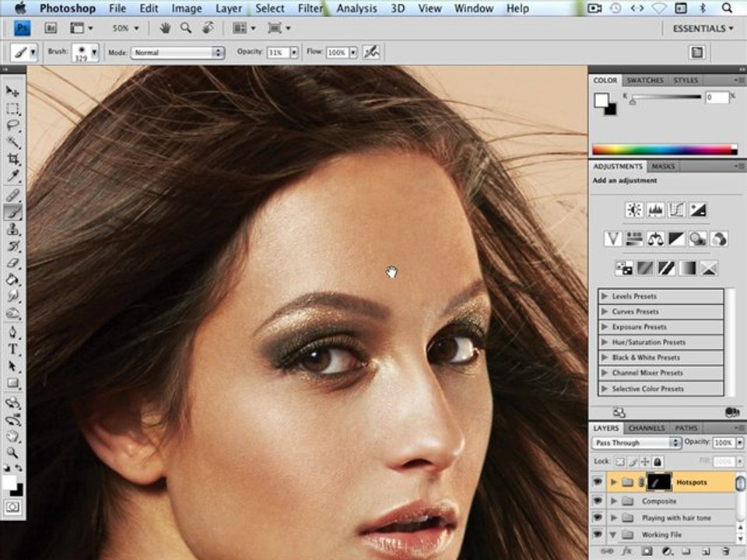This screenshot has width=747, height=560.
Task: Switch to the Swatches tab
Action: [645, 80]
